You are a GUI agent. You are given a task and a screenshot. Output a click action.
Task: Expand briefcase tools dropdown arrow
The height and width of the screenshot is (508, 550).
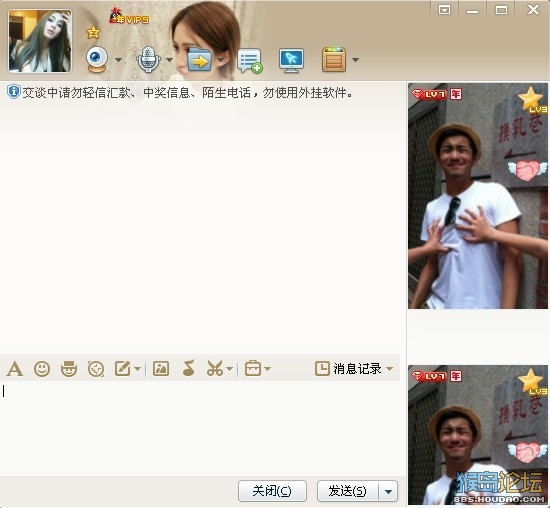tap(268, 369)
